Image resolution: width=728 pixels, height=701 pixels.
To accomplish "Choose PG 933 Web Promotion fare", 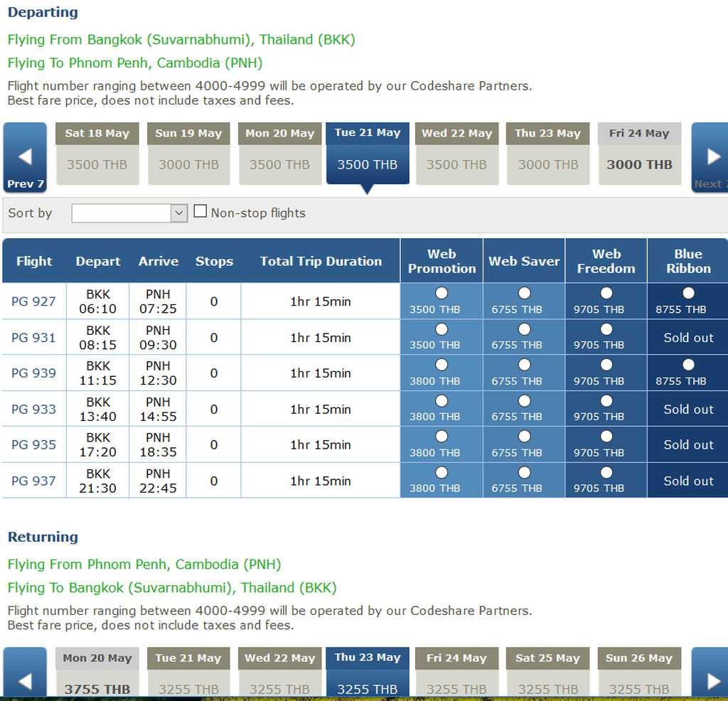I will coord(441,401).
